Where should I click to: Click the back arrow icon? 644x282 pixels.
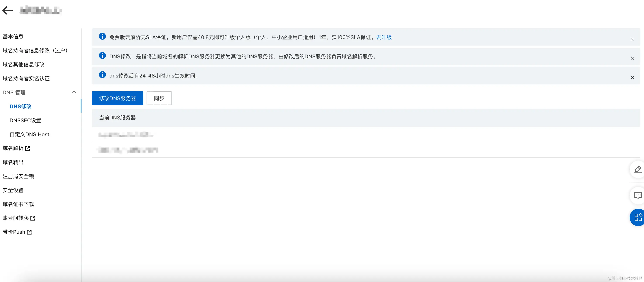pos(7,10)
